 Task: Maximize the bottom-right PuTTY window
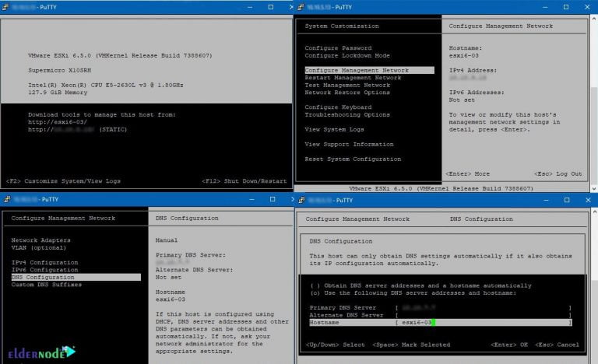point(567,200)
